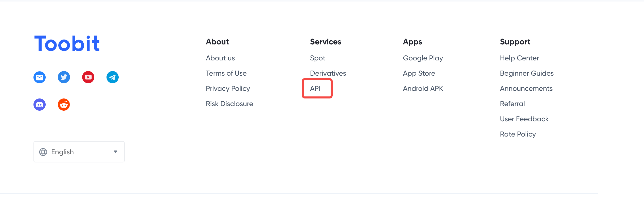Open the Discord community icon
Viewport: 644px width, 201px height.
(40, 105)
